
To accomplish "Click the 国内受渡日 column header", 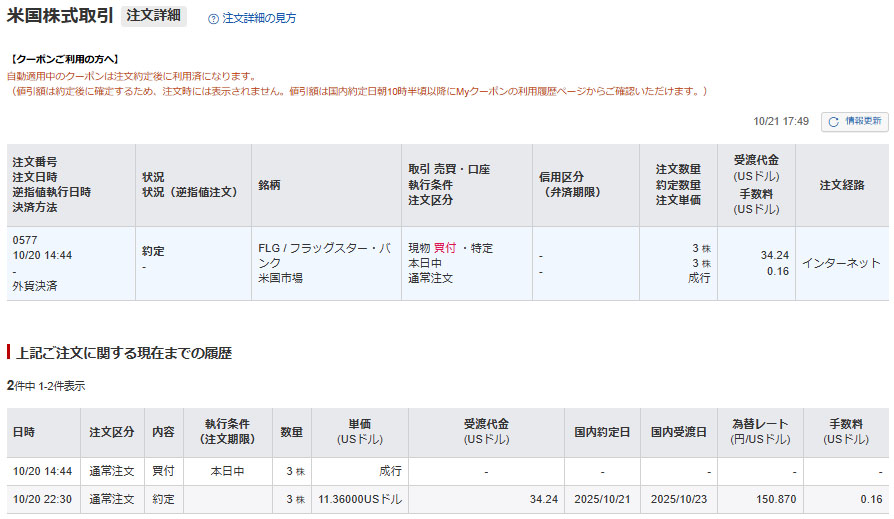I will (679, 432).
